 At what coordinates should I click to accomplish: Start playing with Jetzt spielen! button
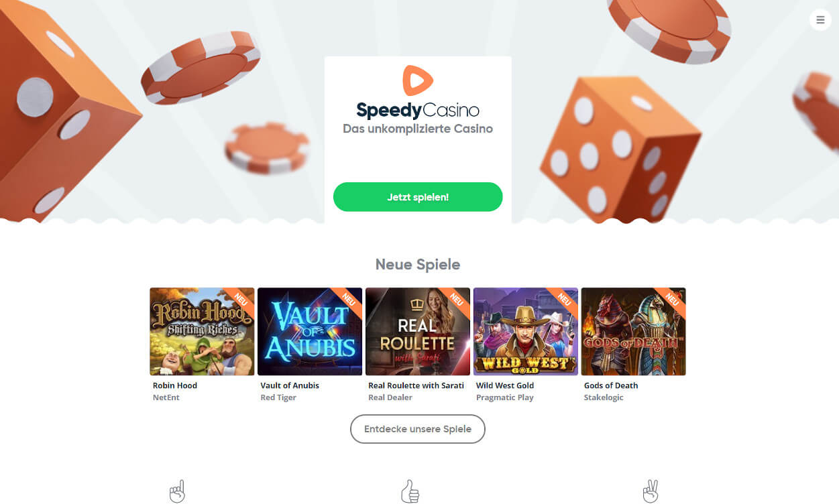418,197
